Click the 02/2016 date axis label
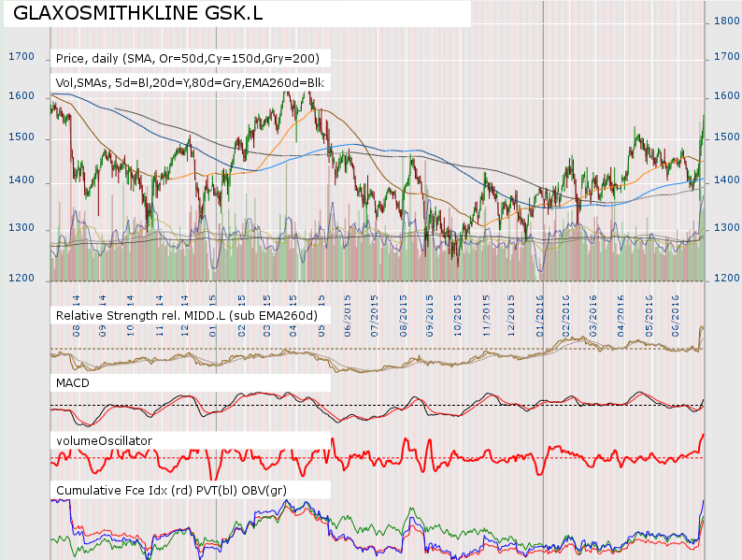 tap(566, 316)
